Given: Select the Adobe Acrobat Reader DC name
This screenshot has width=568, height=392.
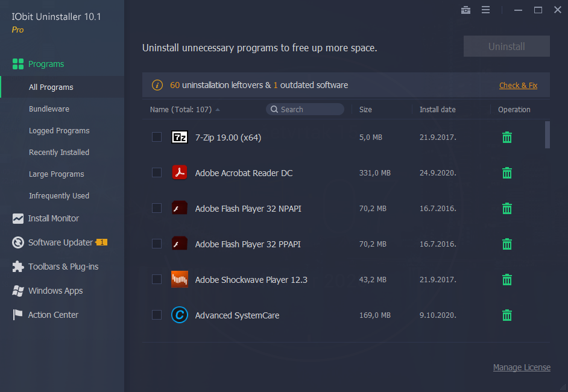Looking at the screenshot, I should coord(244,173).
